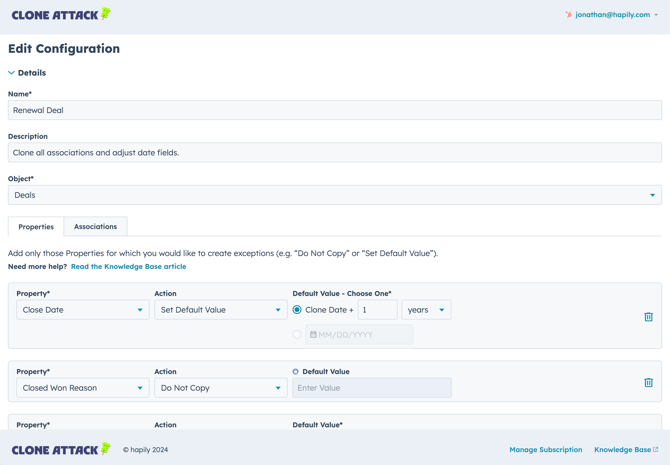Screen dimensions: 670x465
Task: Select the Clone Date + radio button
Action: pyautogui.click(x=297, y=310)
